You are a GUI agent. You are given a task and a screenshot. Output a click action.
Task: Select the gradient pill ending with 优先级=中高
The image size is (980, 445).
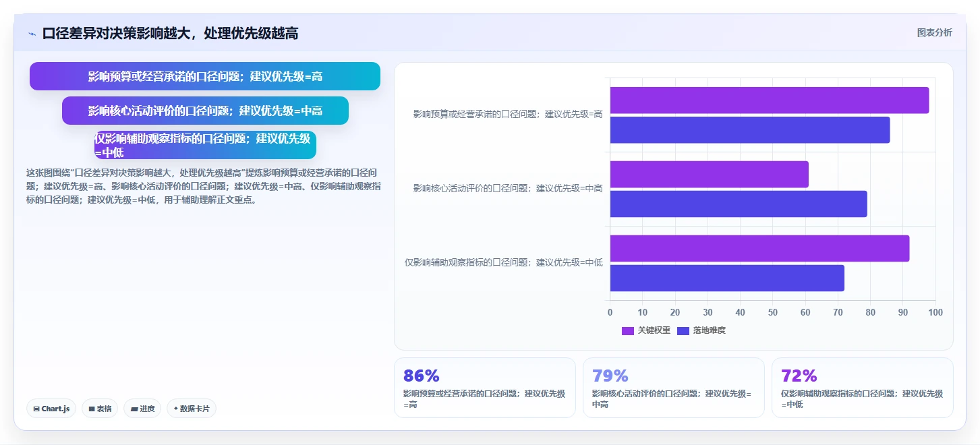tap(205, 111)
